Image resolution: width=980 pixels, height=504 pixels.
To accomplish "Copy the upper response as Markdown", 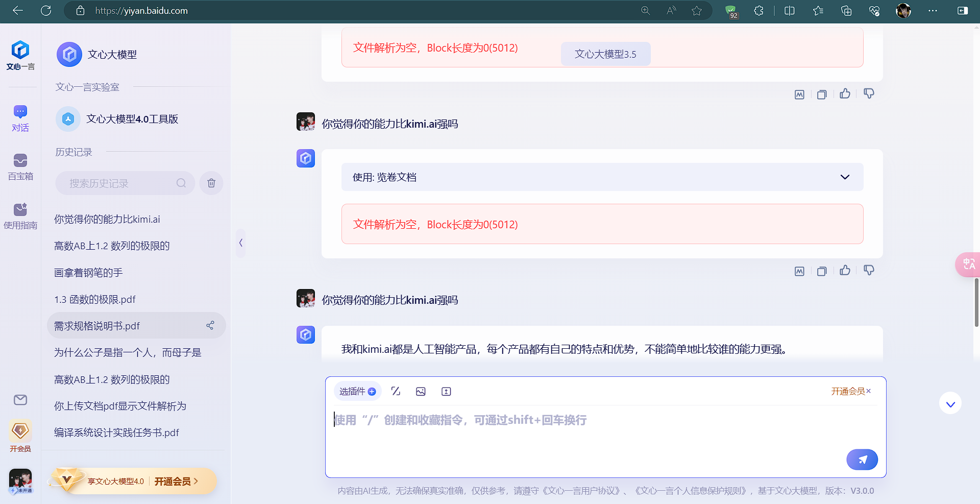I will tap(799, 94).
